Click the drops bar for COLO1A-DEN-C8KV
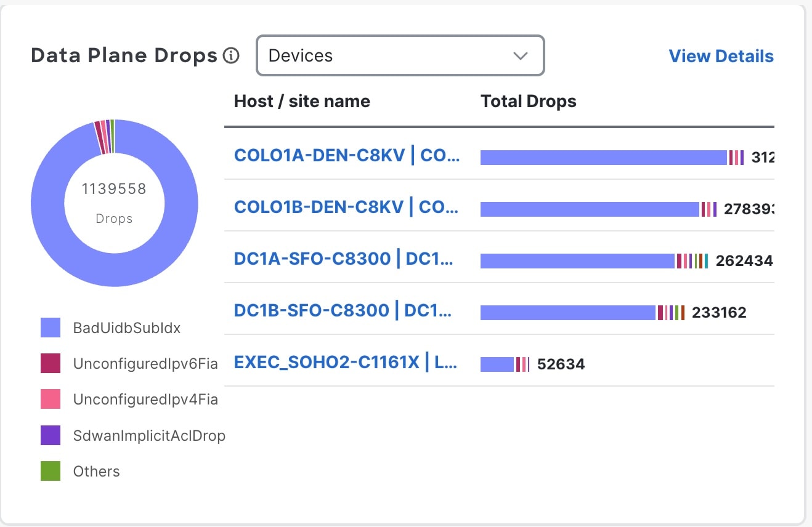The image size is (812, 527). pyautogui.click(x=604, y=158)
